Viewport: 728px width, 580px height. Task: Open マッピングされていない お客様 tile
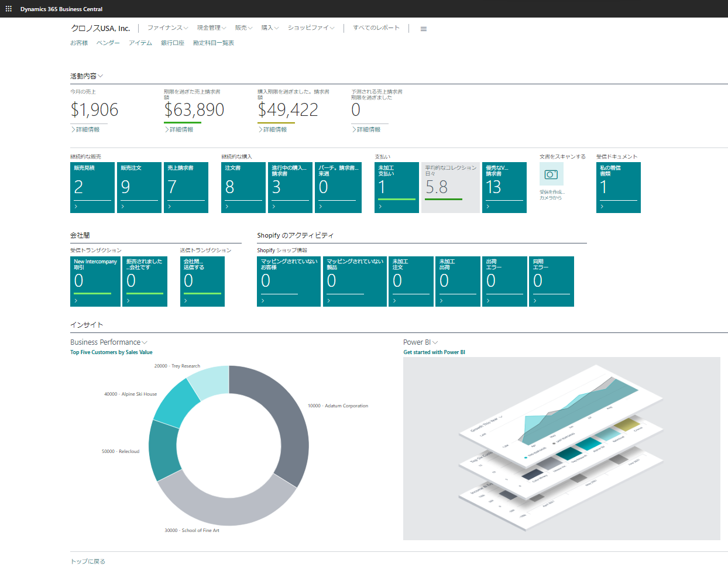(289, 282)
